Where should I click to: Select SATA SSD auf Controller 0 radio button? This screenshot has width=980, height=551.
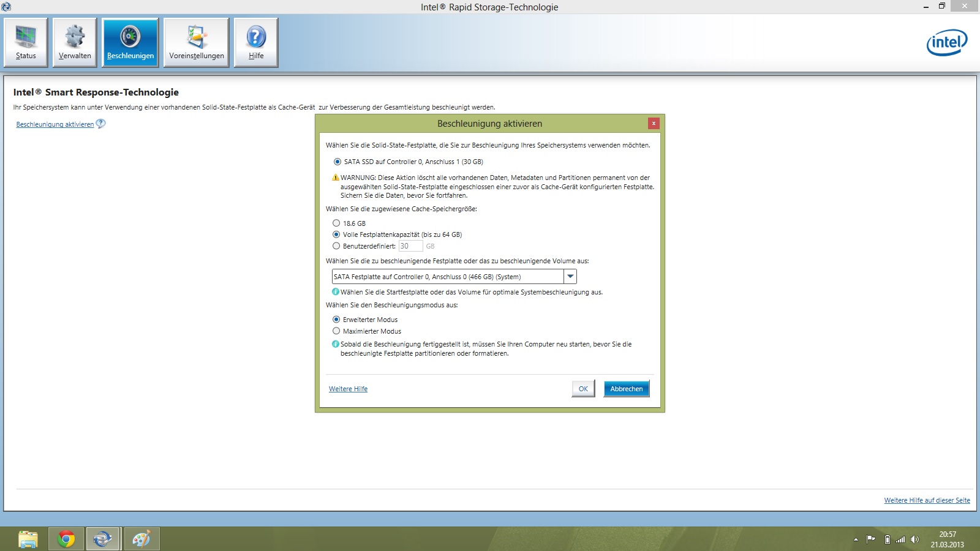pos(337,162)
